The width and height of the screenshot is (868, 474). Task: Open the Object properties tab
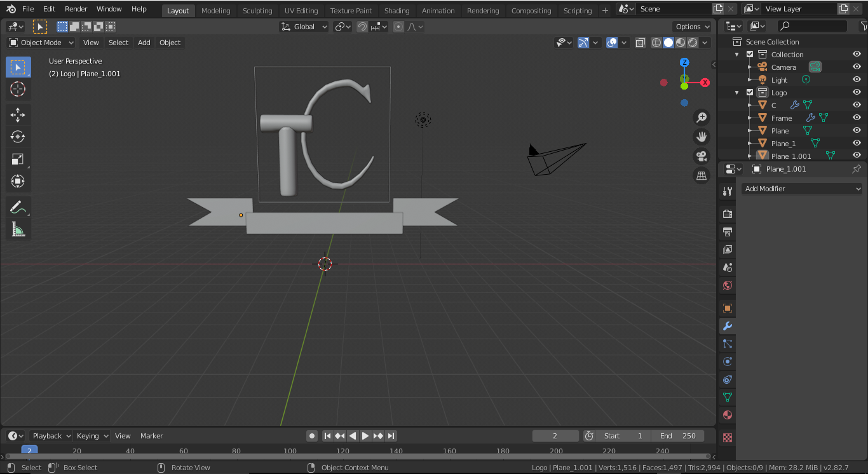coord(728,308)
